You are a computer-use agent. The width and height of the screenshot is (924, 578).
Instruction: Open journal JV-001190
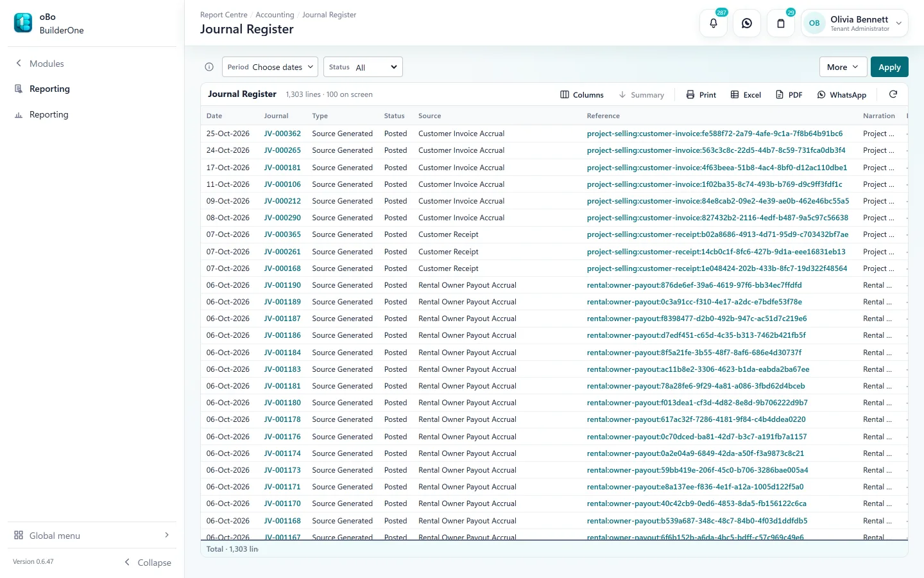click(282, 285)
